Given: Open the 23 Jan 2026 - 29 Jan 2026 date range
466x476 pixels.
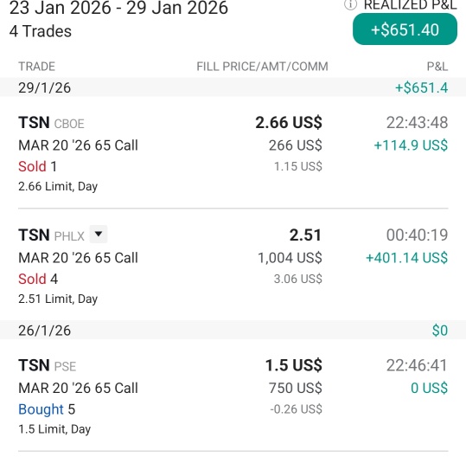Looking at the screenshot, I should pyautogui.click(x=118, y=7).
